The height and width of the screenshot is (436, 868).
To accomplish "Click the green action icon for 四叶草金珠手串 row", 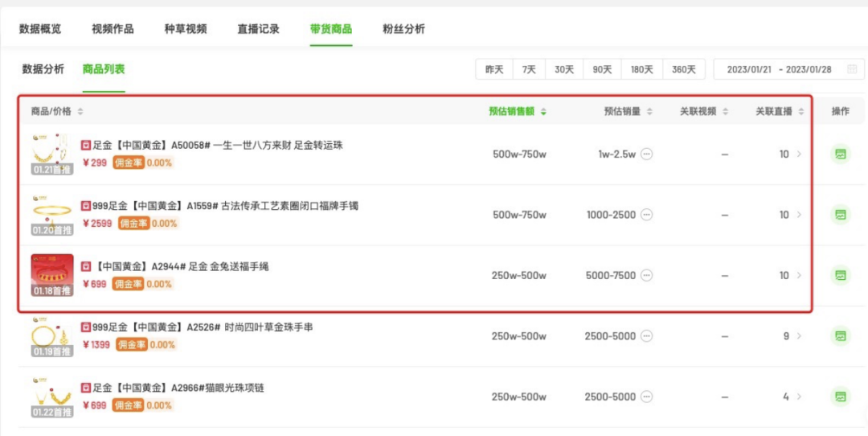I will (x=841, y=336).
